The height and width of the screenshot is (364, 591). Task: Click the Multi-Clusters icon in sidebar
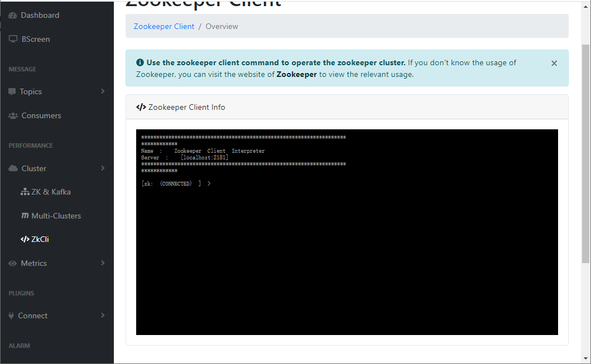tap(25, 216)
